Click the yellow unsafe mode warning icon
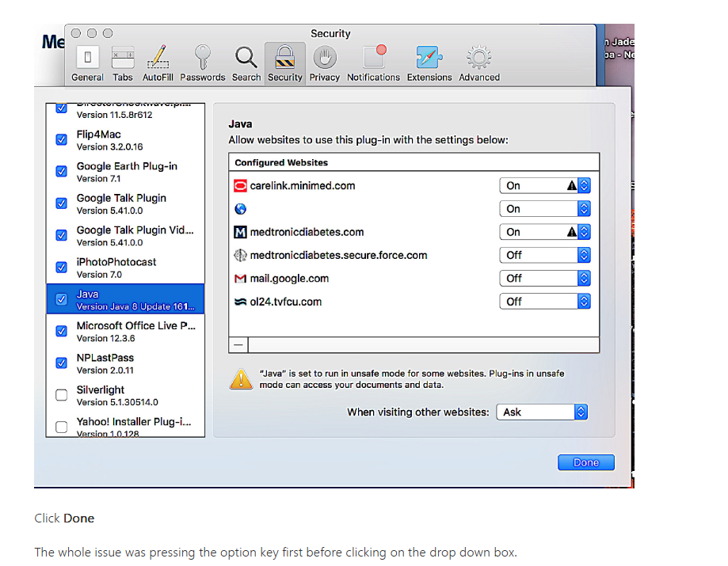This screenshot has width=728, height=566. click(241, 379)
